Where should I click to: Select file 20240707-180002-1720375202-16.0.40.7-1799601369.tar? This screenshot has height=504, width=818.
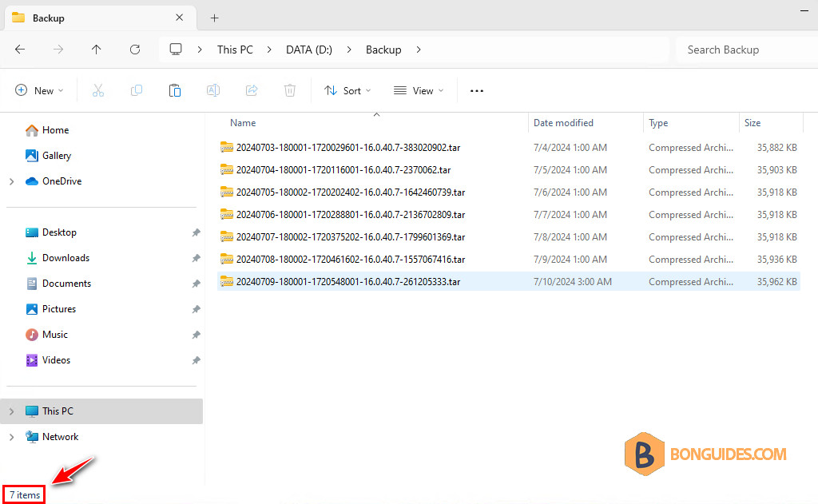509,237
